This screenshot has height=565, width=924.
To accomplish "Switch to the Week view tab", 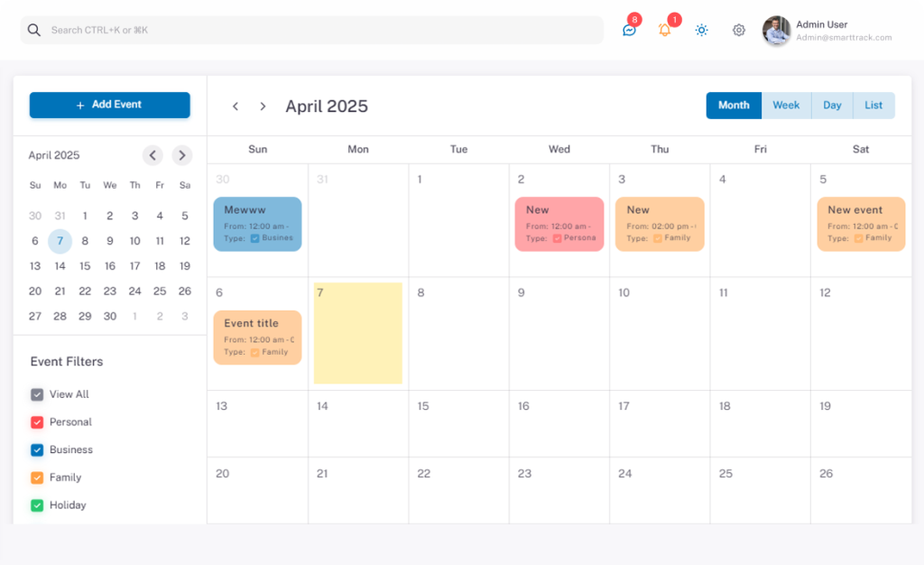I will click(786, 106).
